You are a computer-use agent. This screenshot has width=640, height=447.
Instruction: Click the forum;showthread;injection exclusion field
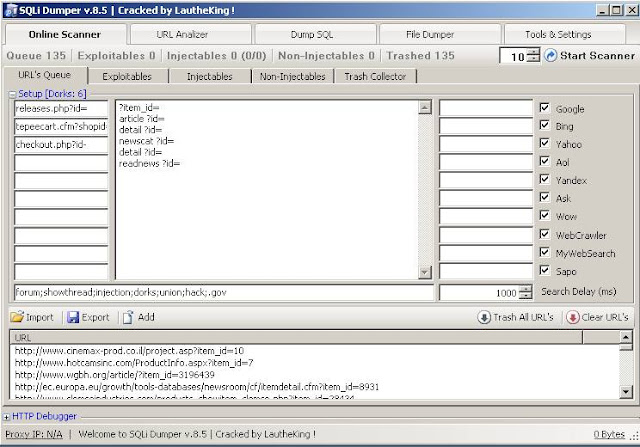point(224,292)
